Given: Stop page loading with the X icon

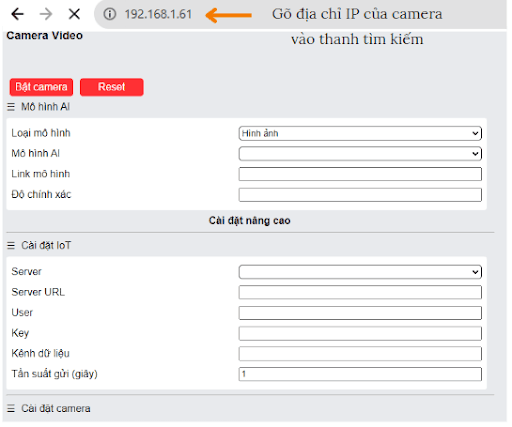Looking at the screenshot, I should pos(74,14).
